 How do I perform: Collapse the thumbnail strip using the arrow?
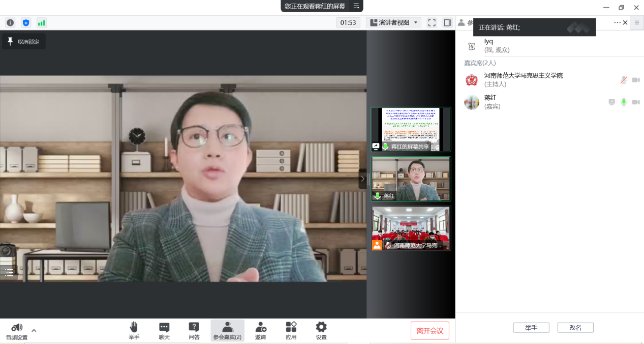click(x=362, y=179)
